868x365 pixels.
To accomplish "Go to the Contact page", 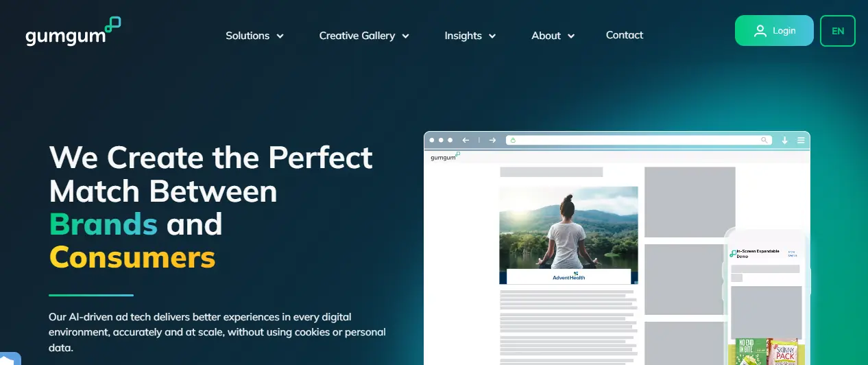I will [x=625, y=35].
